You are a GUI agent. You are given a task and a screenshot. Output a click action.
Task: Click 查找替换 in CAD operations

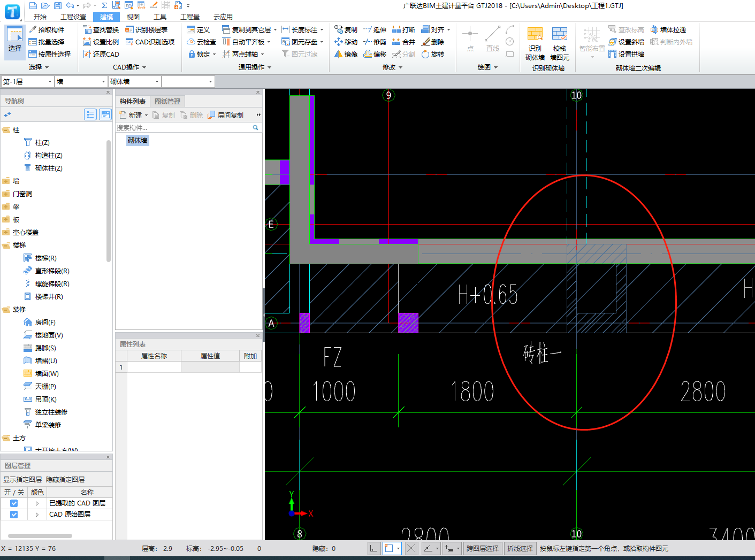coord(101,29)
